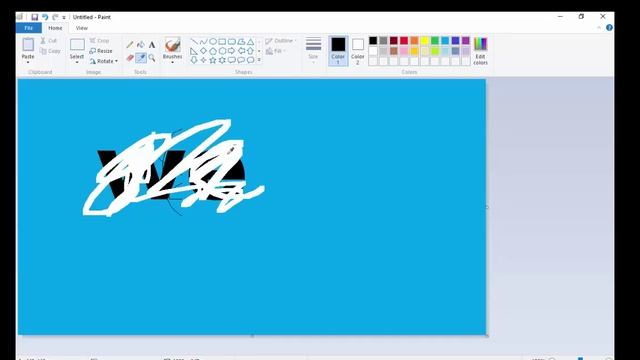
Task: Choose the Polygon shape
Action: [x=241, y=42]
